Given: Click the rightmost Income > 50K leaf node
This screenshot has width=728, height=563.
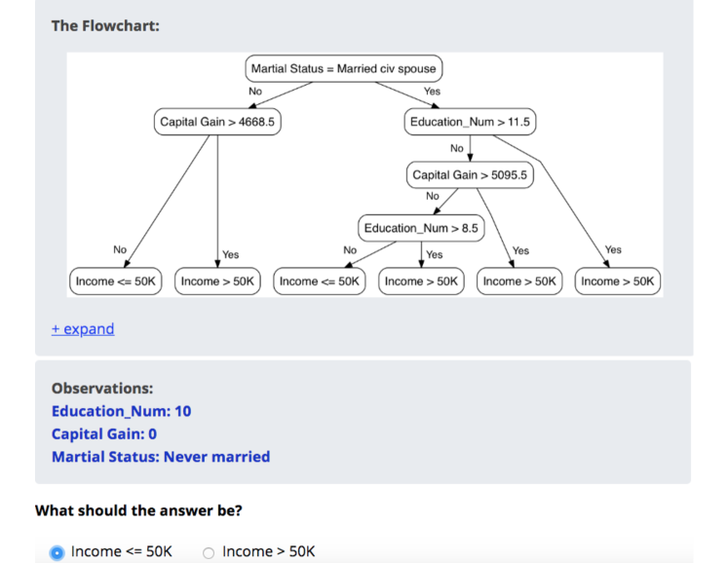Looking at the screenshot, I should tap(618, 281).
